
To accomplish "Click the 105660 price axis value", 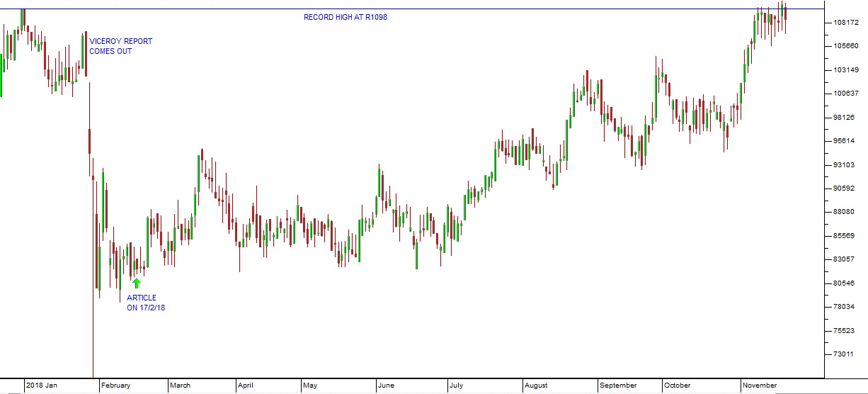I will 846,46.
